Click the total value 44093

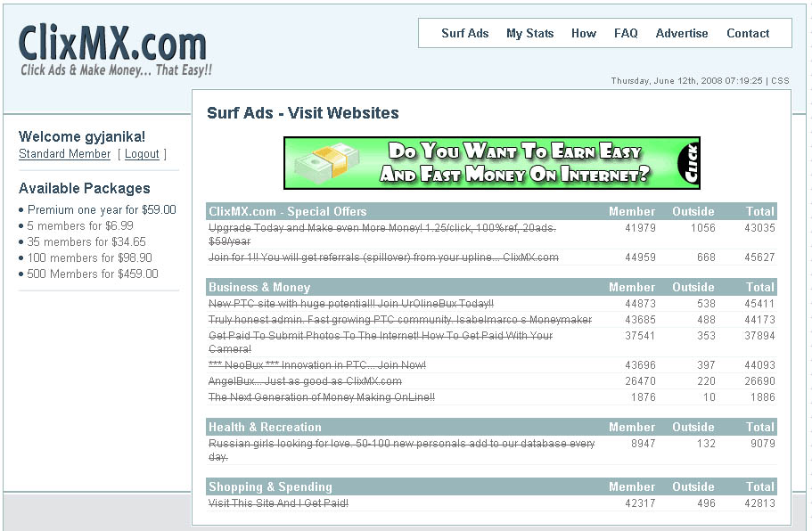coord(759,365)
